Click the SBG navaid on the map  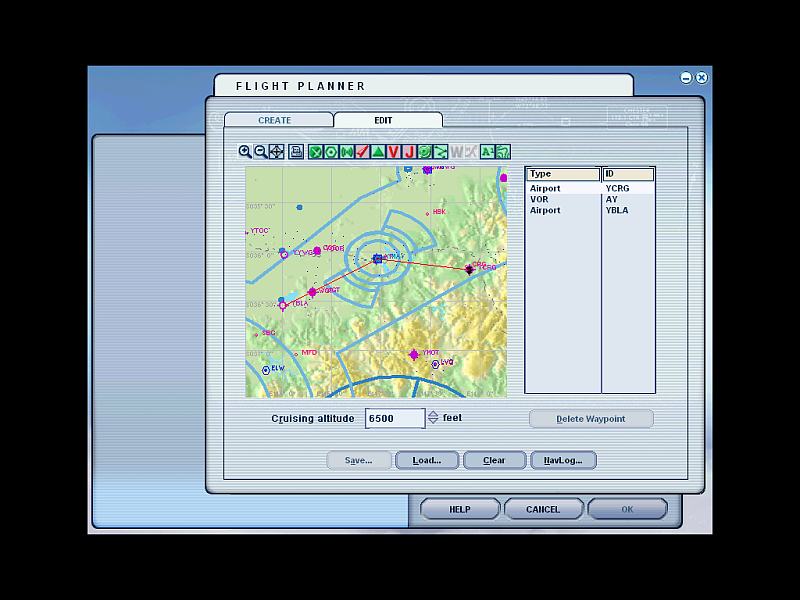click(x=256, y=335)
